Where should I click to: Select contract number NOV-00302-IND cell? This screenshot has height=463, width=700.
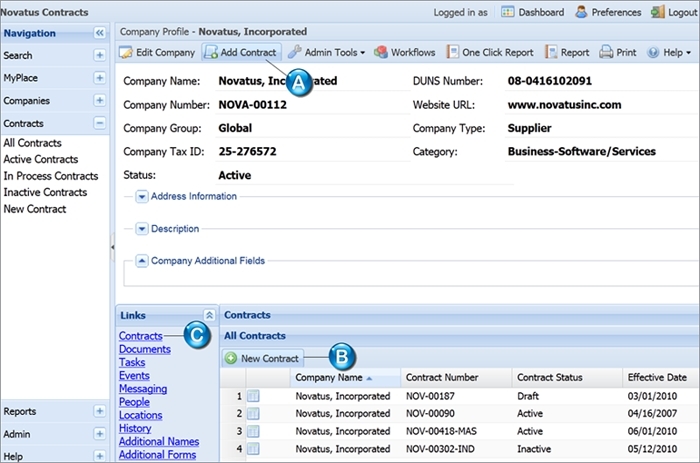pos(440,449)
